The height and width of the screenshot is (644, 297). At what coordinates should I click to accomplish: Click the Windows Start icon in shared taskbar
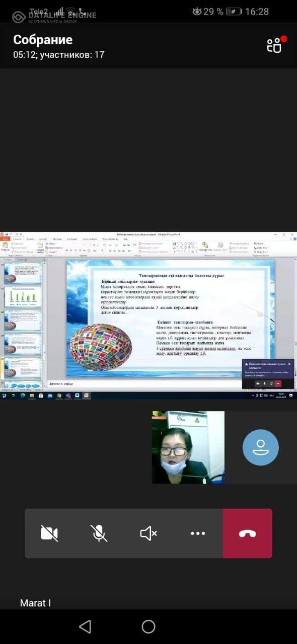pyautogui.click(x=4, y=395)
